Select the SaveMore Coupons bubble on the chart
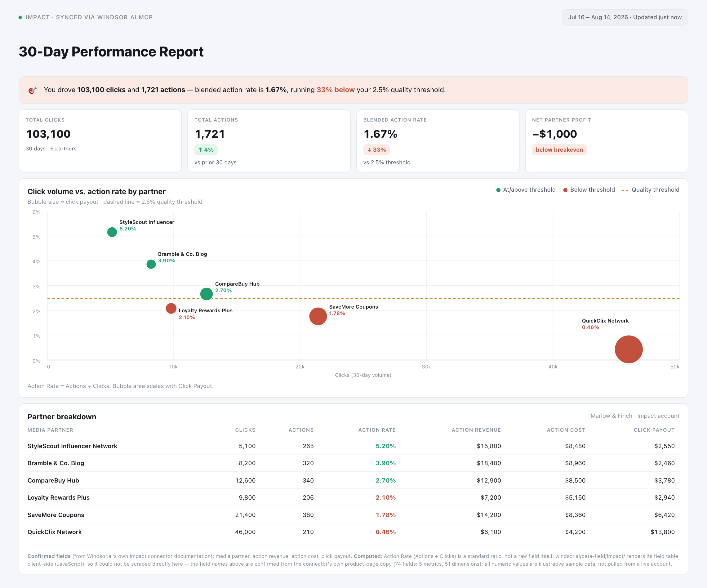 pos(318,316)
